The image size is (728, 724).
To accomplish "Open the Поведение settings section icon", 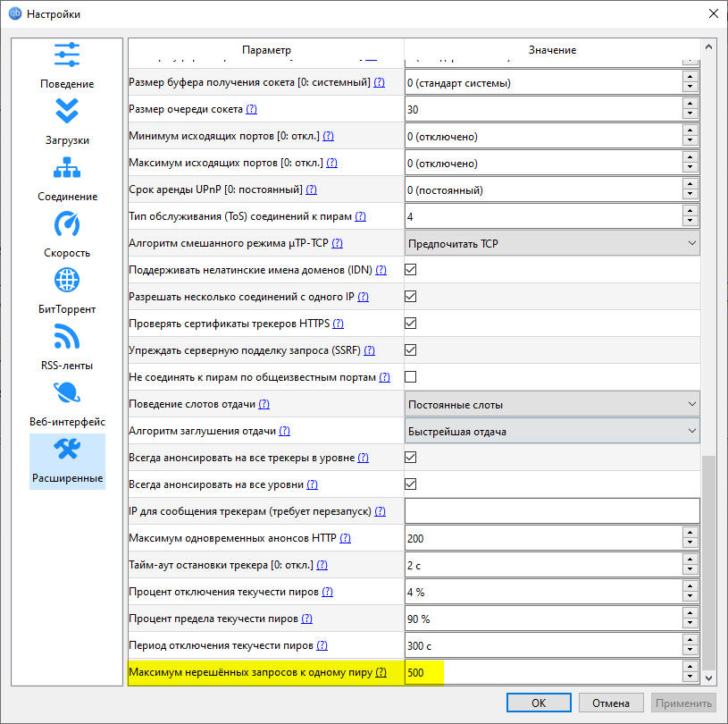I will pyautogui.click(x=67, y=55).
